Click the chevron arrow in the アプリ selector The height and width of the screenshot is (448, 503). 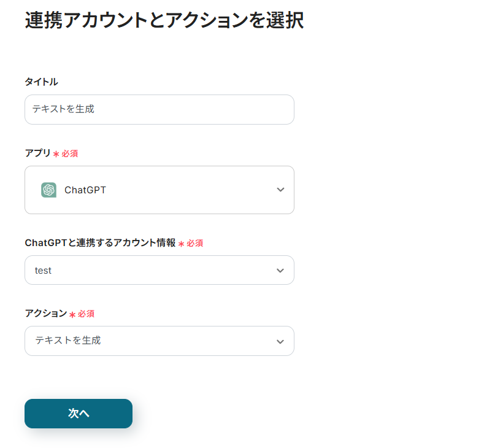point(280,190)
